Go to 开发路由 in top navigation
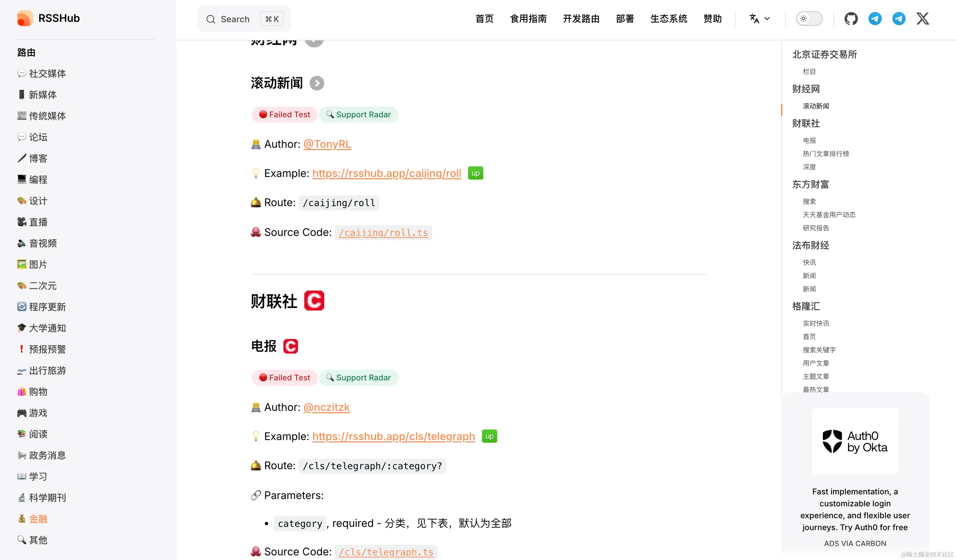The width and height of the screenshot is (956, 560). pyautogui.click(x=581, y=19)
